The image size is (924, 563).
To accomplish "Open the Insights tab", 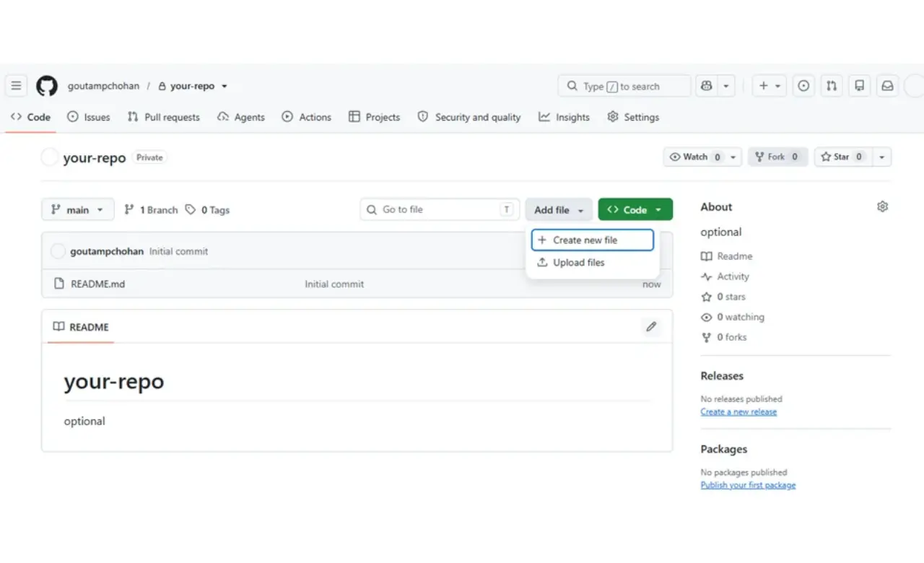I will point(564,117).
